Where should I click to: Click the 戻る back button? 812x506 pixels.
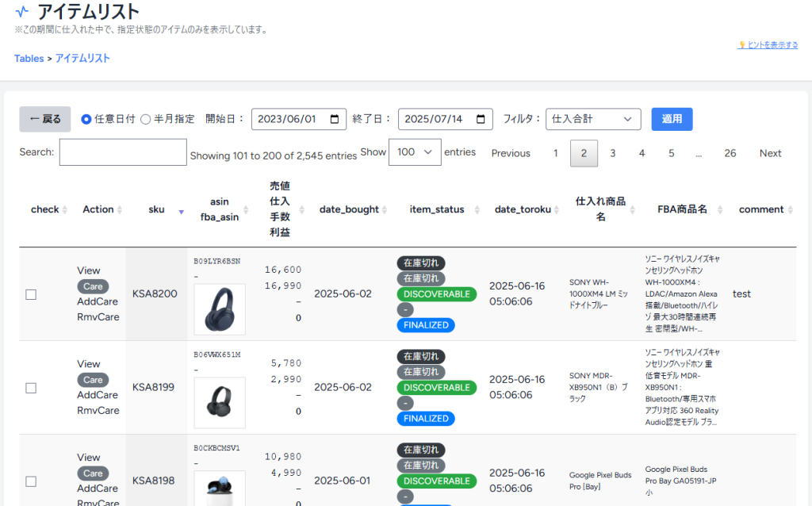(45, 119)
